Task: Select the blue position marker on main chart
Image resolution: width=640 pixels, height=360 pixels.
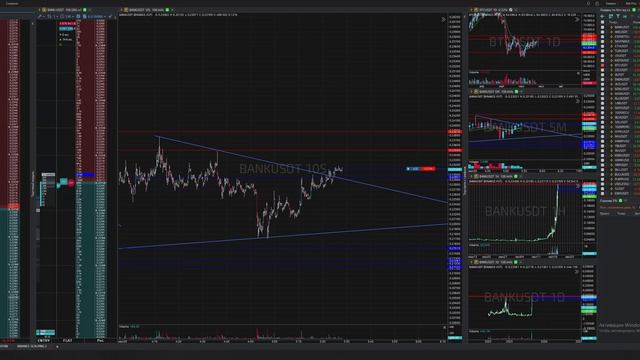Action: click(x=413, y=169)
